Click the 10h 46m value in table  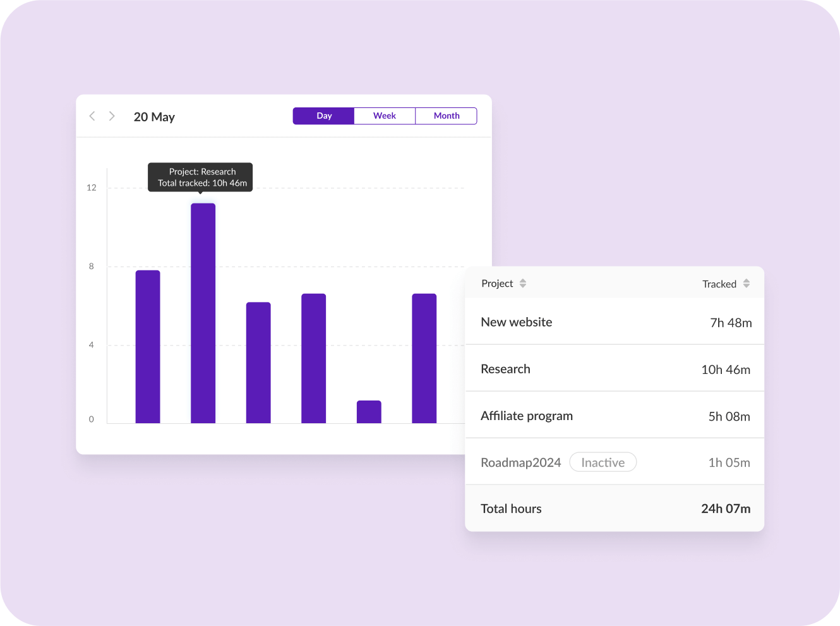(x=726, y=370)
